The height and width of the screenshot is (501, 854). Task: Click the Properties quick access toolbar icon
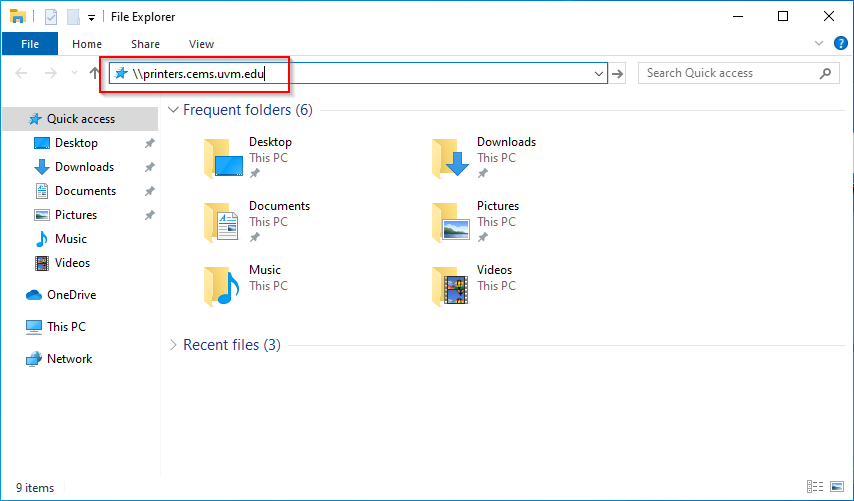coord(51,17)
